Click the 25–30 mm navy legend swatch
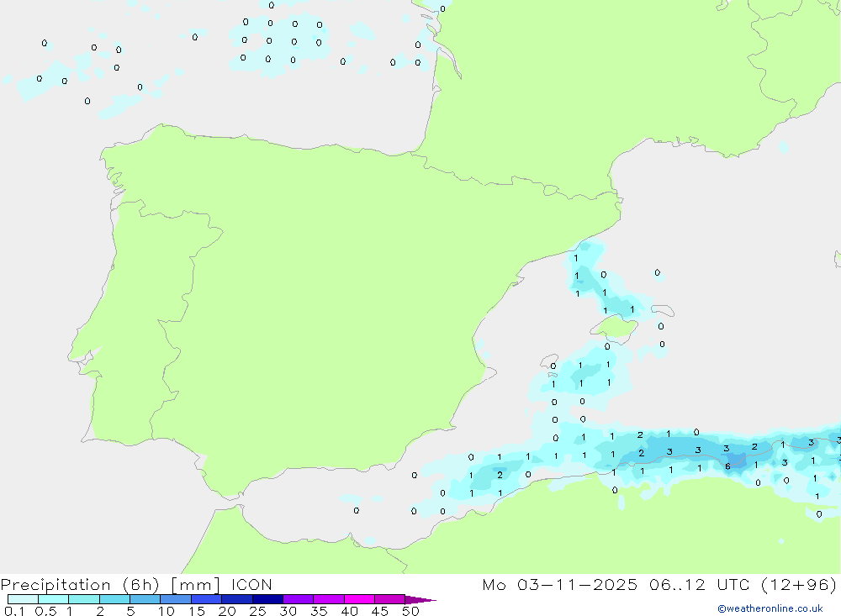 (267, 599)
